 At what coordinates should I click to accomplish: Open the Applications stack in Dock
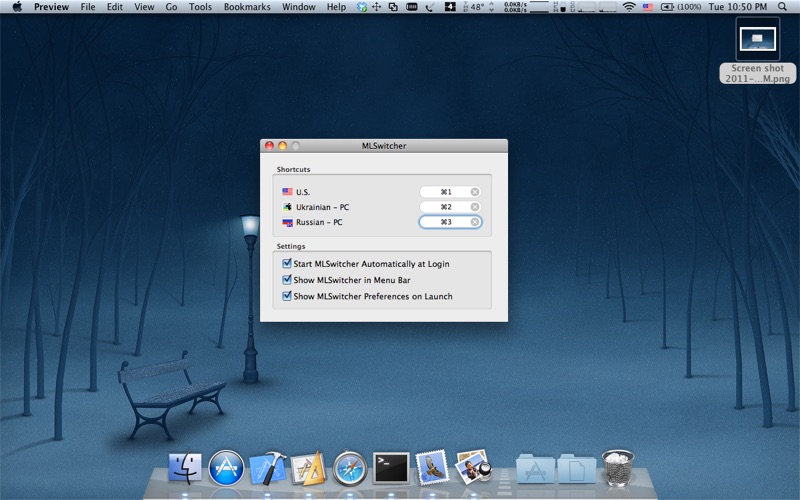tap(535, 468)
